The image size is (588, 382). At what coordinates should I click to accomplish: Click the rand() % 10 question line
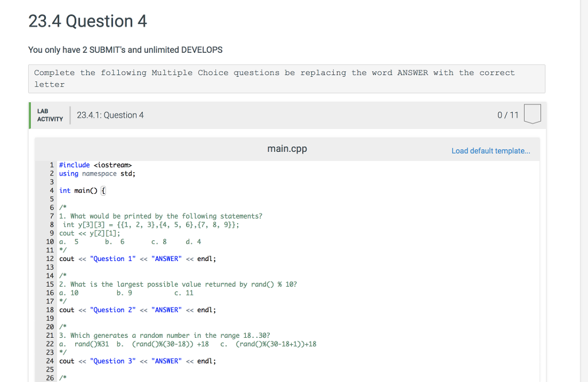coord(178,284)
